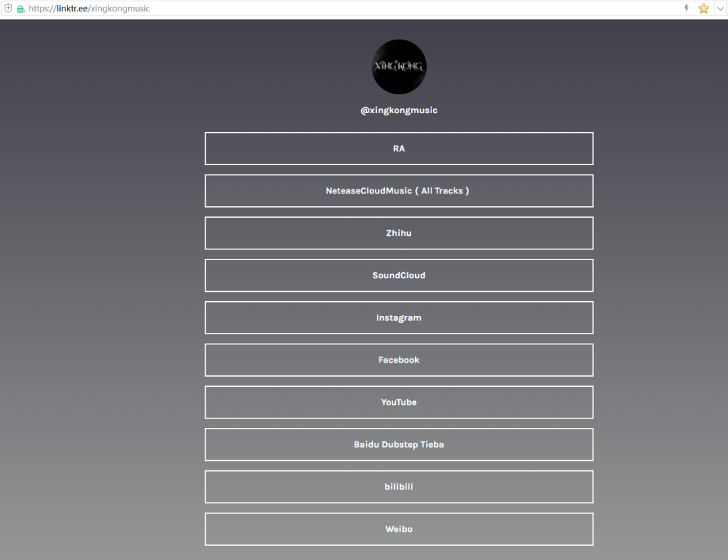This screenshot has width=728, height=560.
Task: Click the @xingkongmusic username text
Action: pos(399,111)
